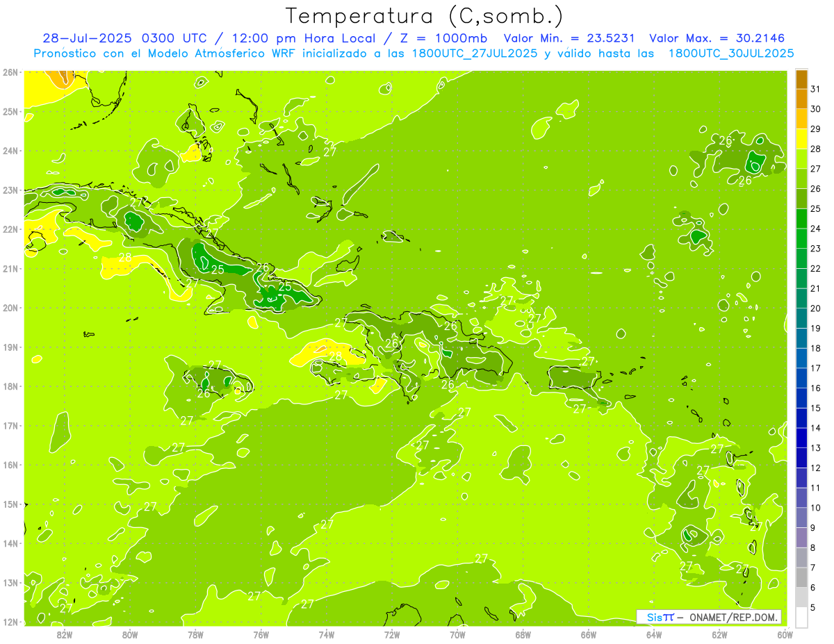834x644 pixels.
Task: Click the "1800UTC_27JUL2025" initialization time
Action: 475,53
